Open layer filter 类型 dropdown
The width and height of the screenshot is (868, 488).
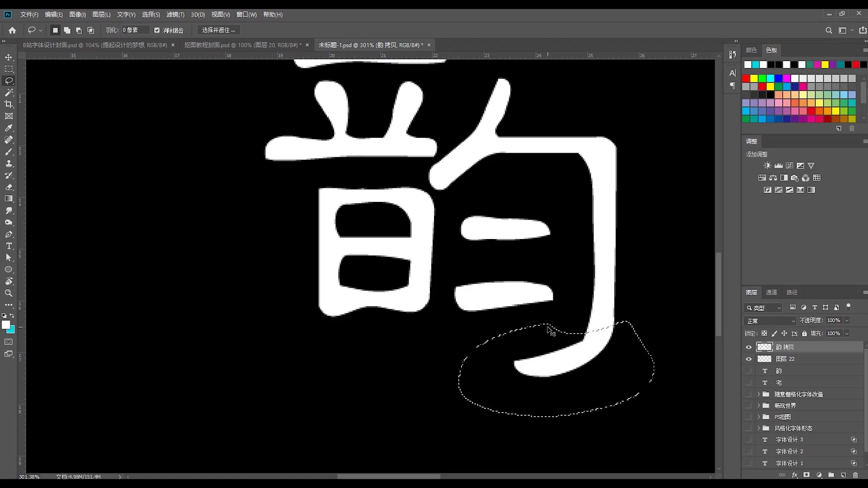tap(763, 308)
